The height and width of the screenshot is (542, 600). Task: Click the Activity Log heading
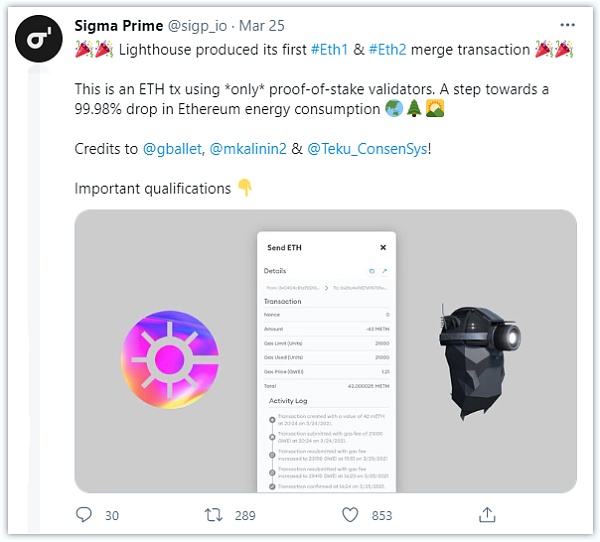click(x=291, y=401)
